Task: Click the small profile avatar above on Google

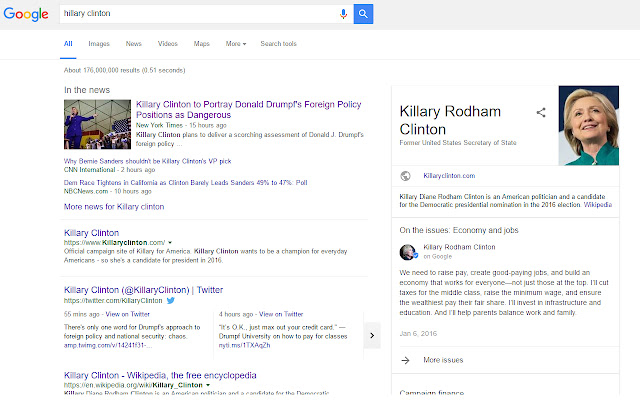Action: (408, 252)
